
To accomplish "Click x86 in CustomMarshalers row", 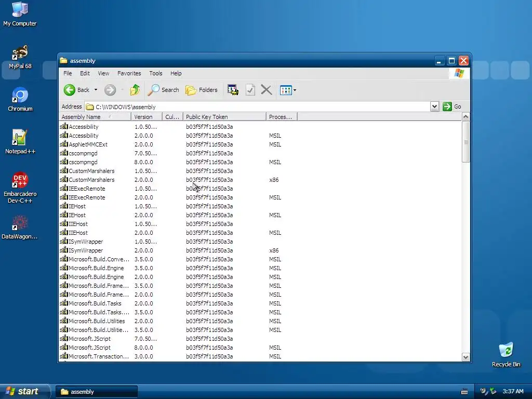I will point(274,180).
